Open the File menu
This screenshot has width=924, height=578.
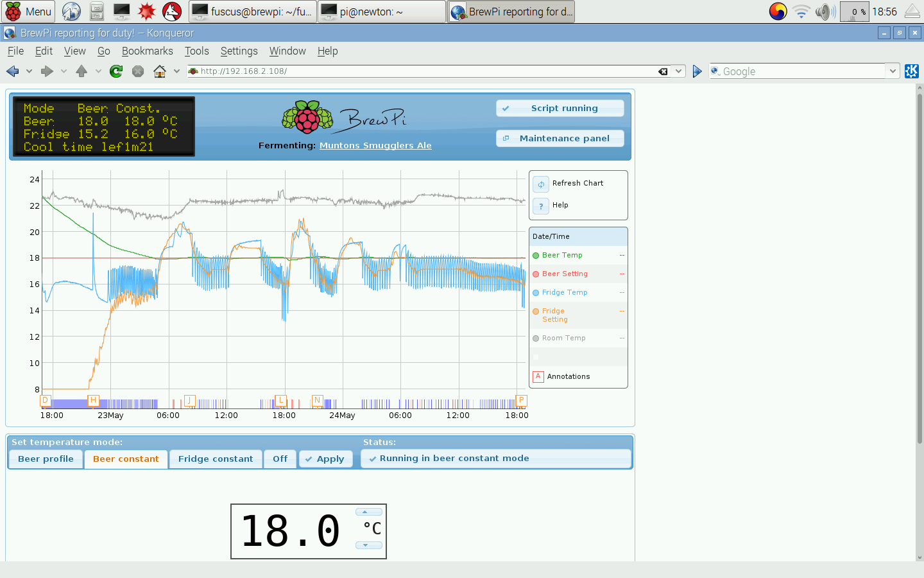(x=15, y=51)
